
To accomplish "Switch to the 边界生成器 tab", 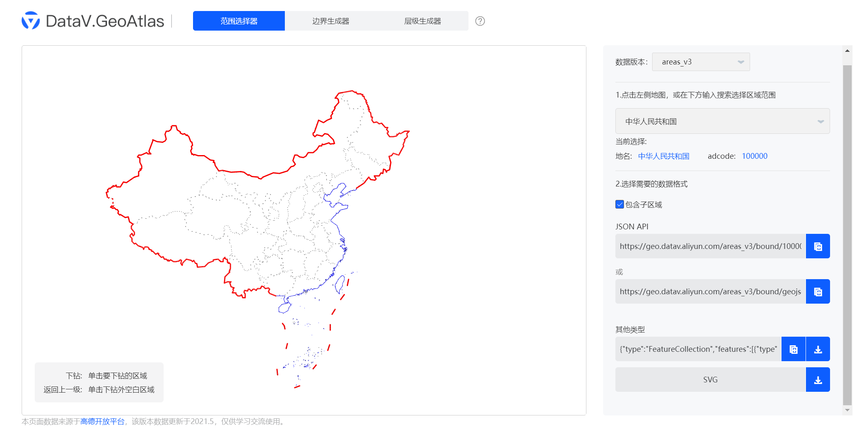I will click(x=331, y=21).
